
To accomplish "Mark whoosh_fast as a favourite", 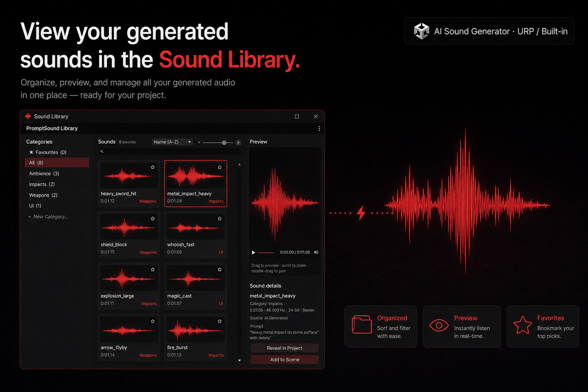I will [x=220, y=219].
